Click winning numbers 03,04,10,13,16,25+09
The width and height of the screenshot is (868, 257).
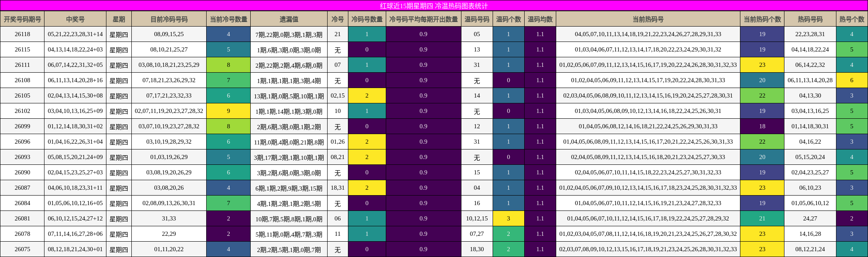[x=75, y=111]
